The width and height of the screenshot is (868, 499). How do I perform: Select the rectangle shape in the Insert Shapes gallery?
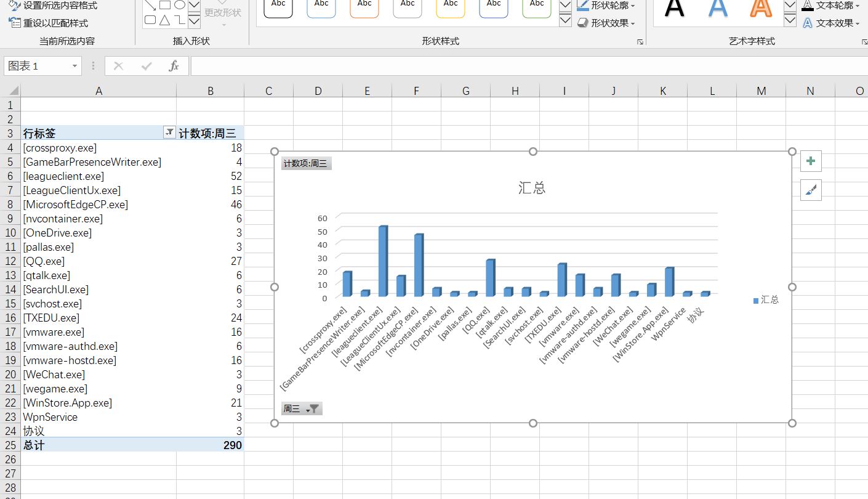coord(165,5)
